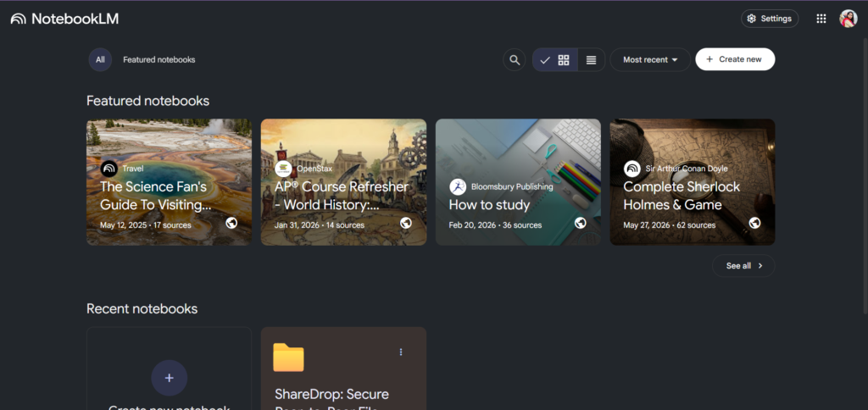Click globe icon on How to study card
The image size is (868, 410).
pos(580,223)
